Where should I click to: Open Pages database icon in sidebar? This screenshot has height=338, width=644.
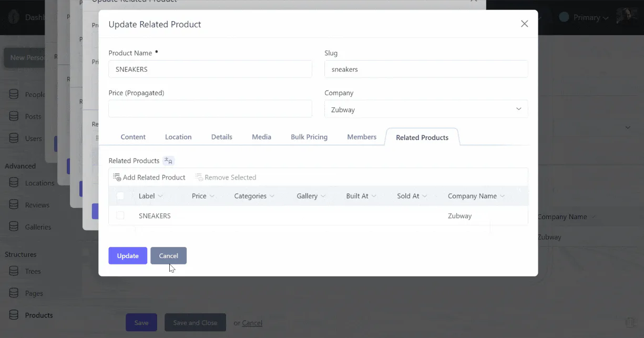(x=15, y=293)
